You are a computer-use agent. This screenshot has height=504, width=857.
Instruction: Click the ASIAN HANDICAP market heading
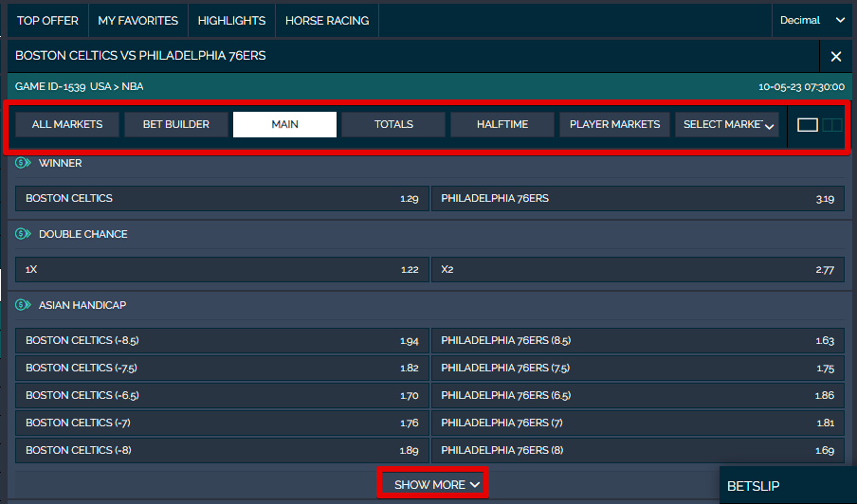click(x=82, y=305)
